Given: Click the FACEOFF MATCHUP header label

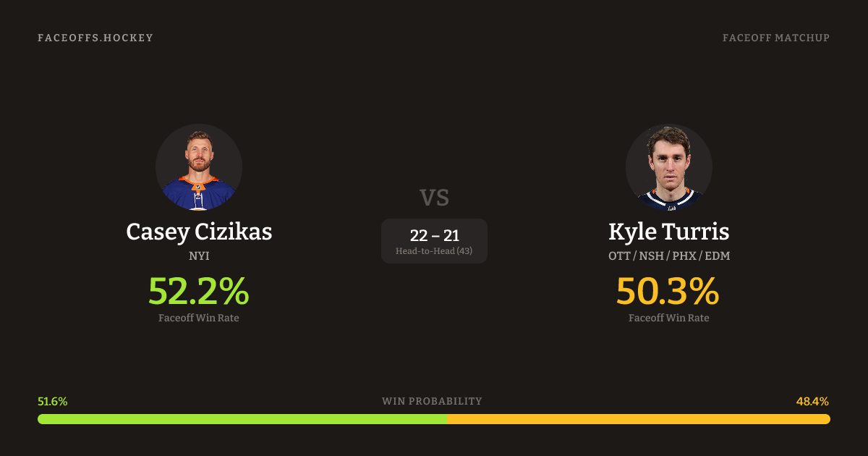Looking at the screenshot, I should point(775,38).
